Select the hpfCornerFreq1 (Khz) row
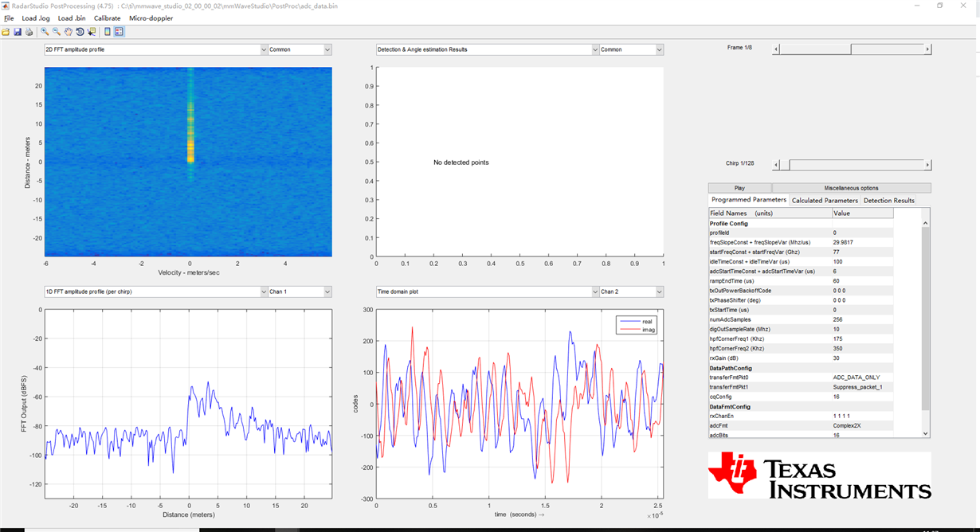This screenshot has height=532, width=980. [801, 338]
